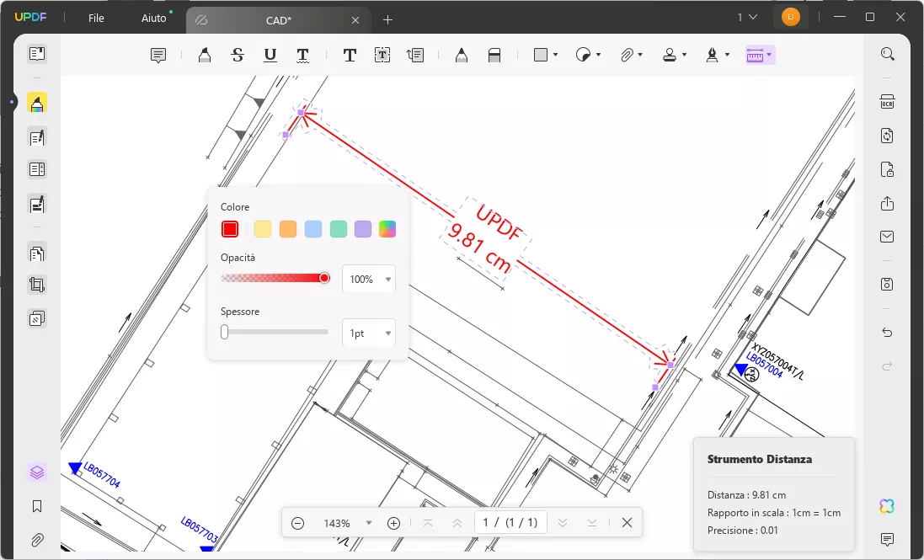The image size is (924, 560).
Task: Zoom out with the minus button
Action: (297, 523)
